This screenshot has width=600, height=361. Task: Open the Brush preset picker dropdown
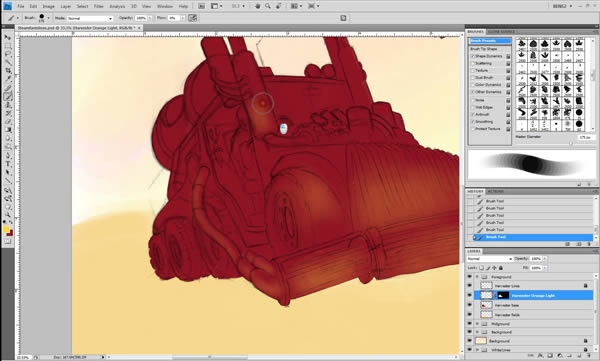pyautogui.click(x=48, y=18)
